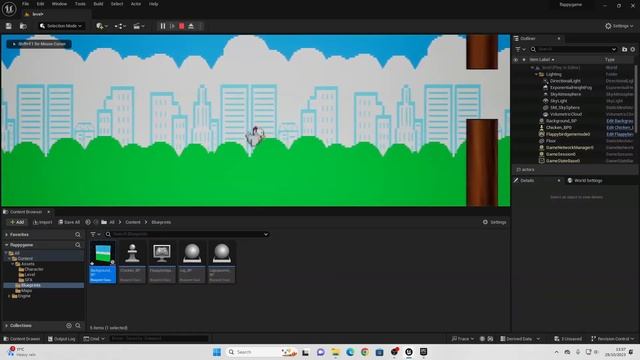Open the Outliner filter options icon

tap(520, 49)
